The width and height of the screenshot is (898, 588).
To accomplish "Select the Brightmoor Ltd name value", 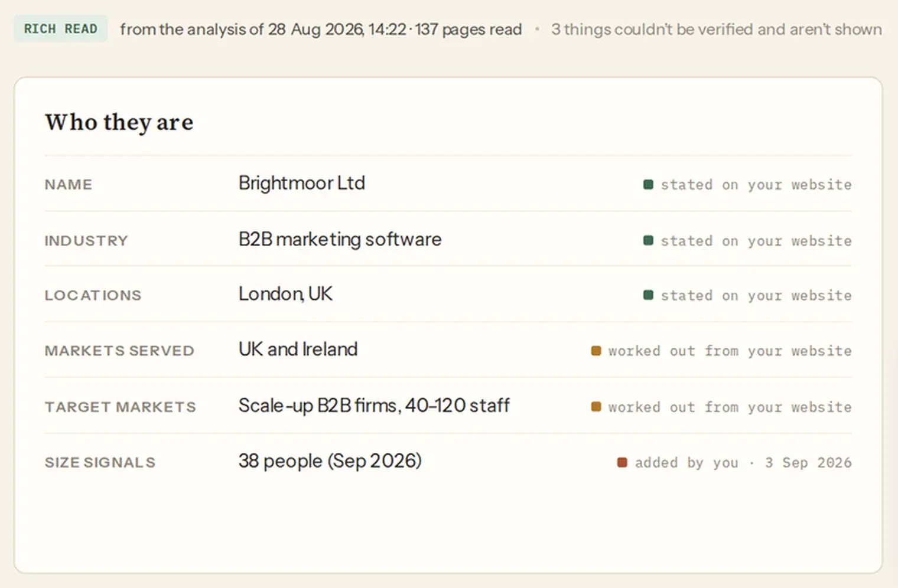I will click(x=301, y=183).
